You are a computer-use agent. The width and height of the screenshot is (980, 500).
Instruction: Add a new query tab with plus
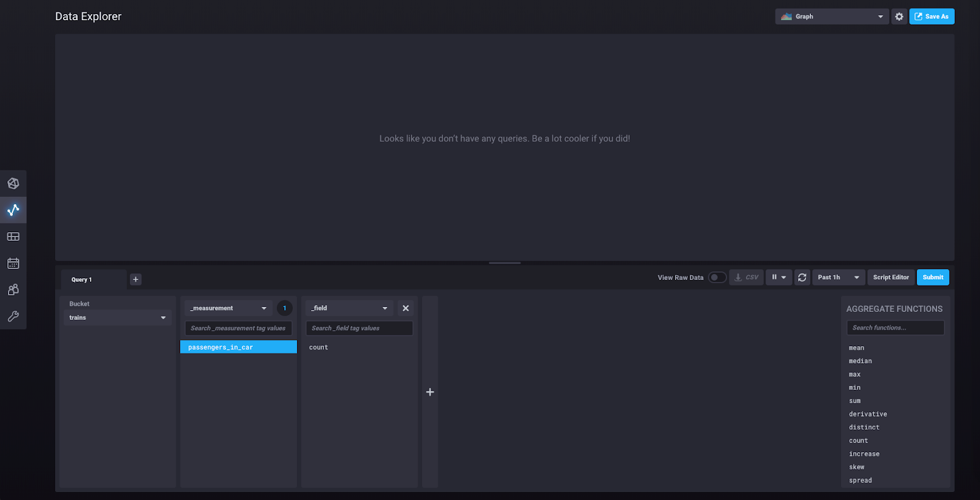coord(136,279)
